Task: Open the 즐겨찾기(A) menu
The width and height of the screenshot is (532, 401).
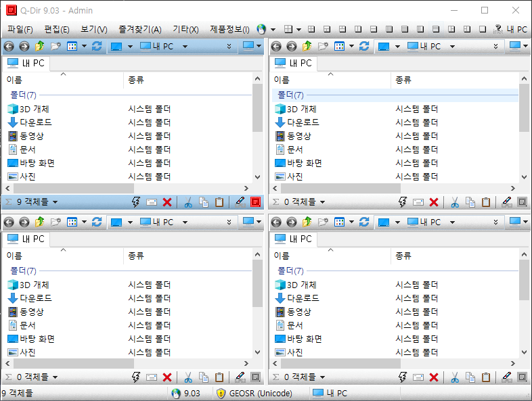Action: click(x=140, y=30)
